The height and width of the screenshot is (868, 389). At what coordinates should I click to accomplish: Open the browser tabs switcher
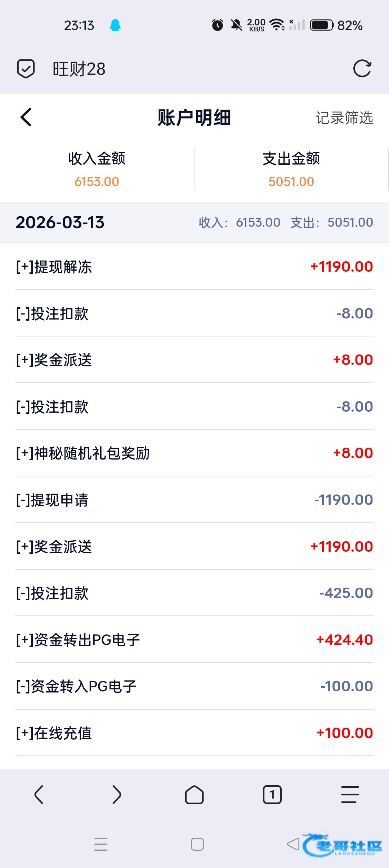point(272,794)
